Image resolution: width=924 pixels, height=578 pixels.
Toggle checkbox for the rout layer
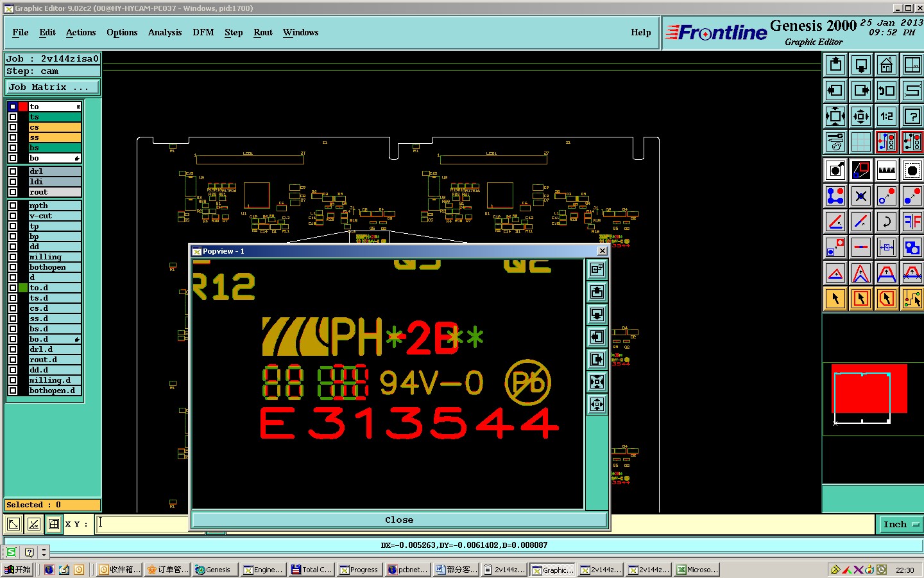(13, 192)
